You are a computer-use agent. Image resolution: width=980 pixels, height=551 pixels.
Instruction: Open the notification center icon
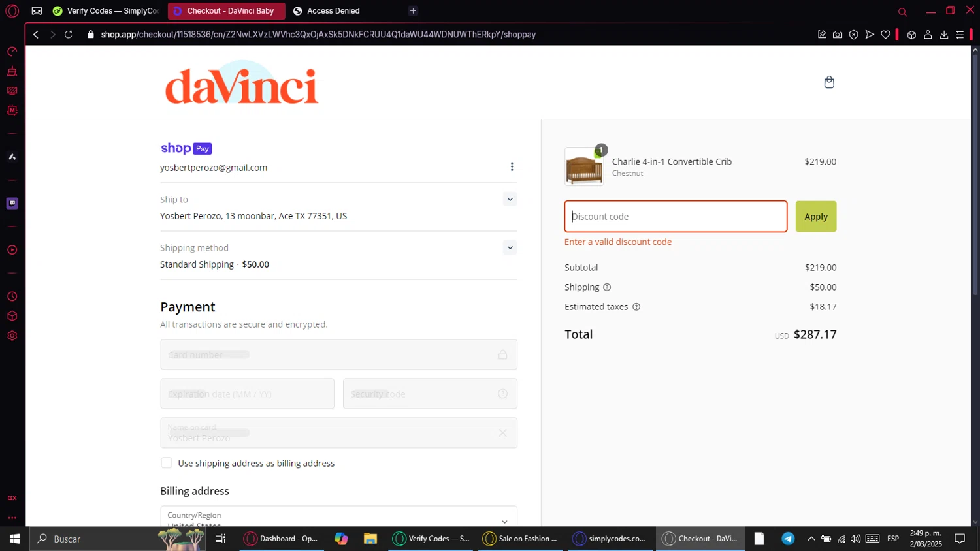960,539
